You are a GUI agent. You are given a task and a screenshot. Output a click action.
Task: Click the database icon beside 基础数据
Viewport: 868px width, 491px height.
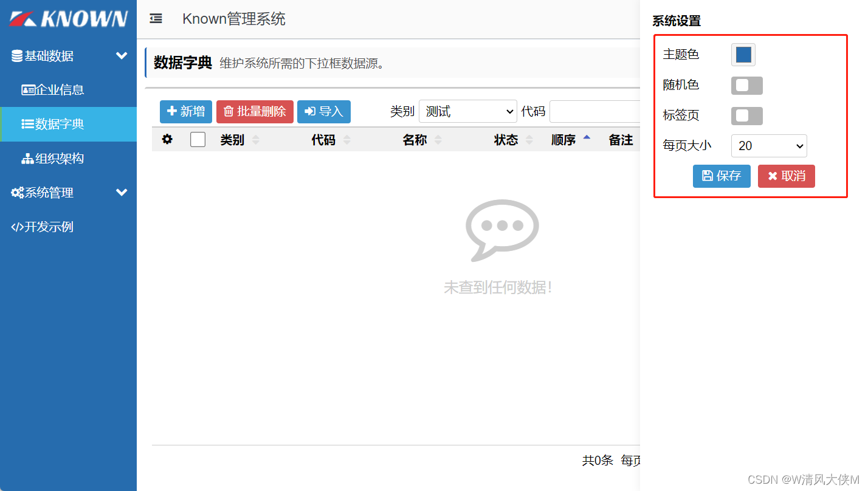coord(17,56)
